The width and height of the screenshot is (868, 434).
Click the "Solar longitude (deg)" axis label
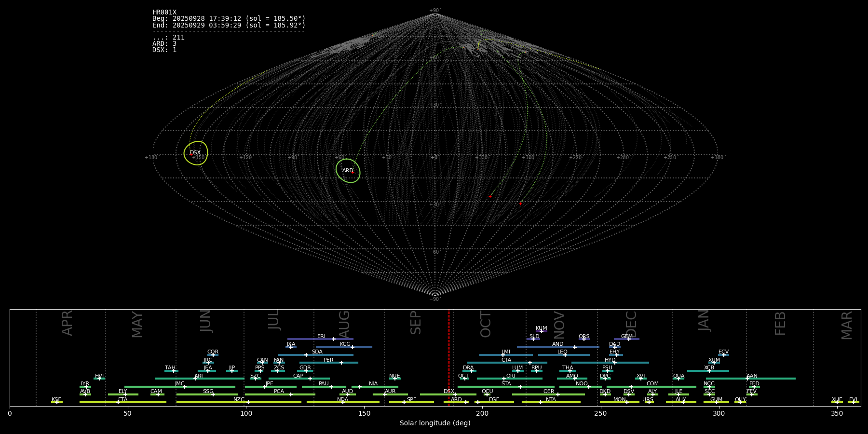click(x=435, y=423)
